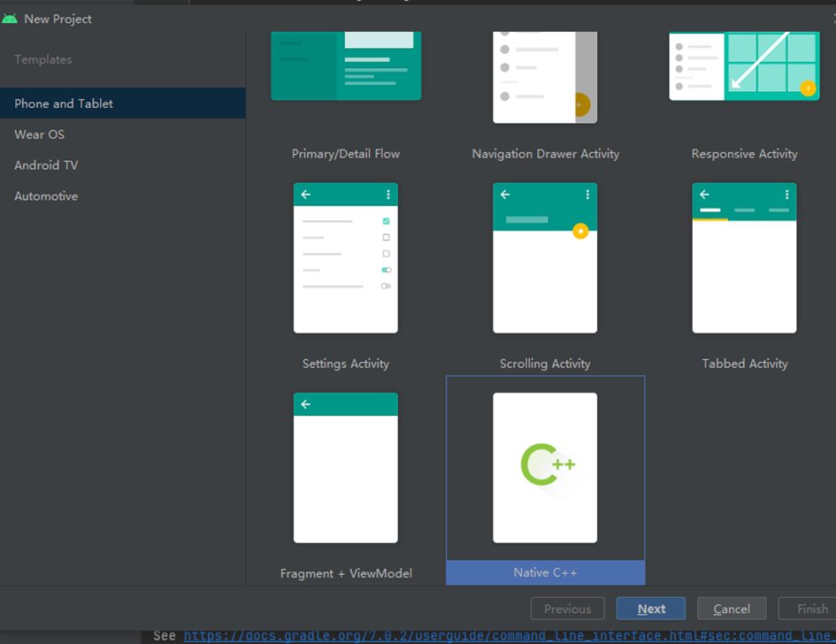Click the Settings Activity label
This screenshot has height=644, width=836.
[346, 364]
